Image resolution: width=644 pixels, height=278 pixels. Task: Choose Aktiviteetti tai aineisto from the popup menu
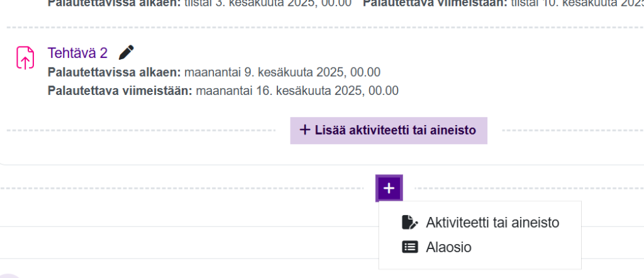(x=492, y=223)
